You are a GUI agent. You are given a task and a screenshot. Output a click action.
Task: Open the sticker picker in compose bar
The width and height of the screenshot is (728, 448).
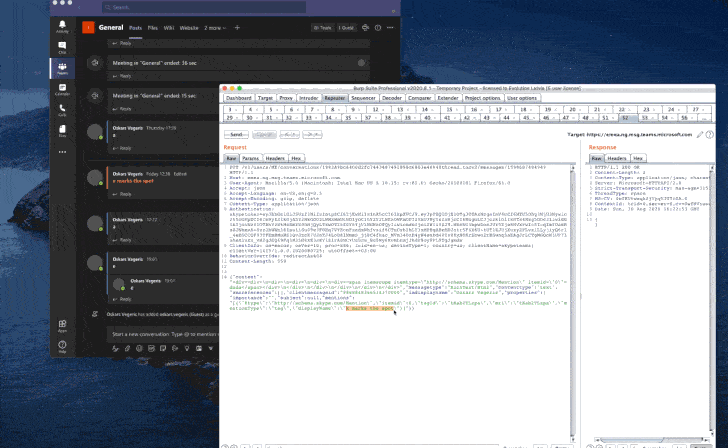point(163,348)
